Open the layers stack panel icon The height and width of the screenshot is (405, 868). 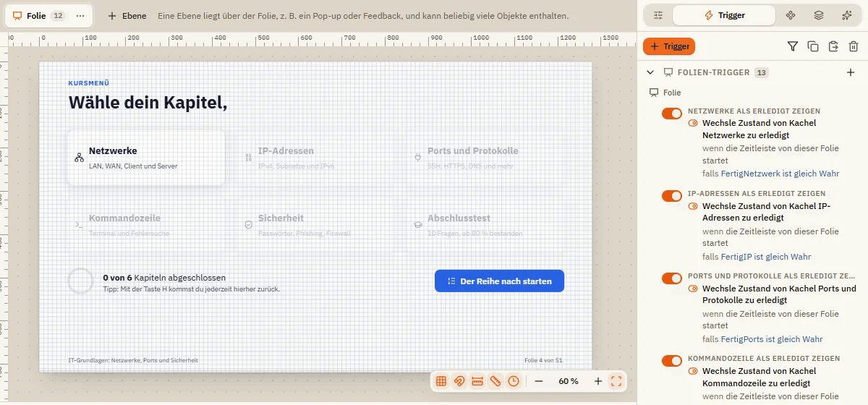tap(819, 15)
